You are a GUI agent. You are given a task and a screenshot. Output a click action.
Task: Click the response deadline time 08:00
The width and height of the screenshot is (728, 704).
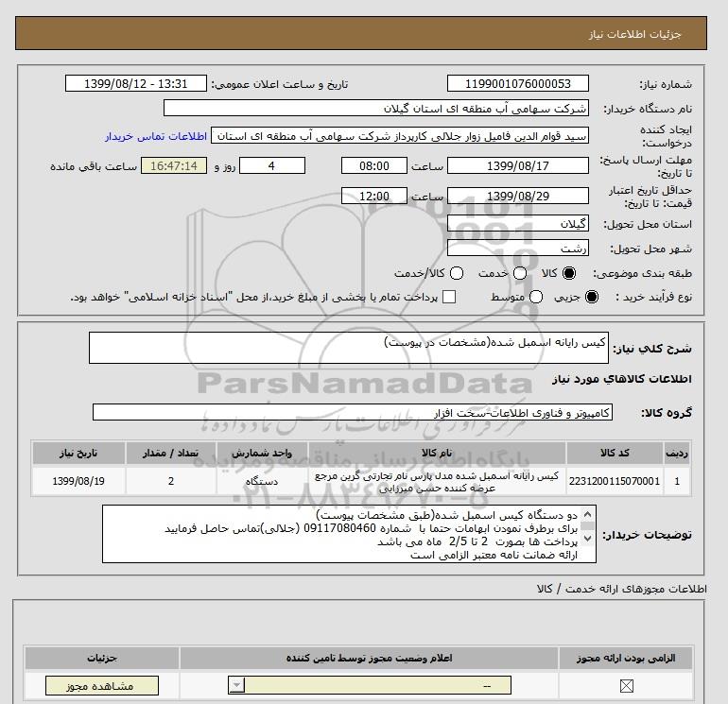374,165
